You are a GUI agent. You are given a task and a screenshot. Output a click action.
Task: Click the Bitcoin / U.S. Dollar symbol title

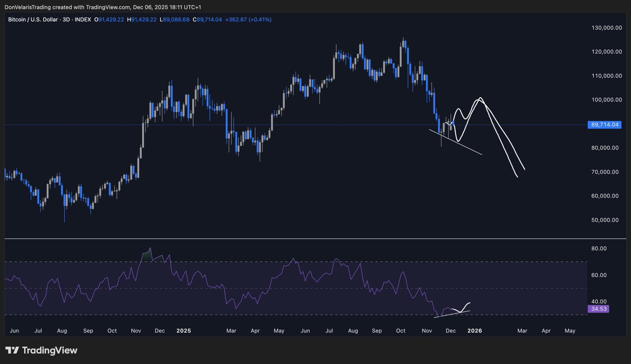tap(33, 20)
